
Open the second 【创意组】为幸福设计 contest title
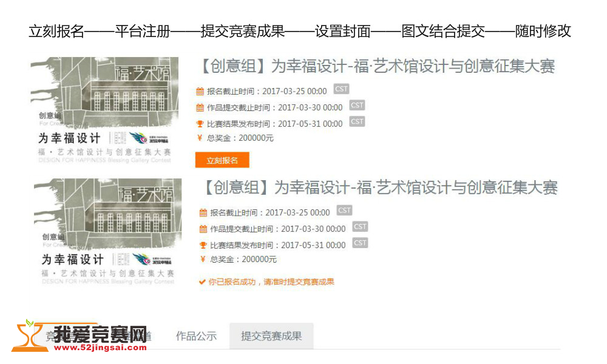379,187
